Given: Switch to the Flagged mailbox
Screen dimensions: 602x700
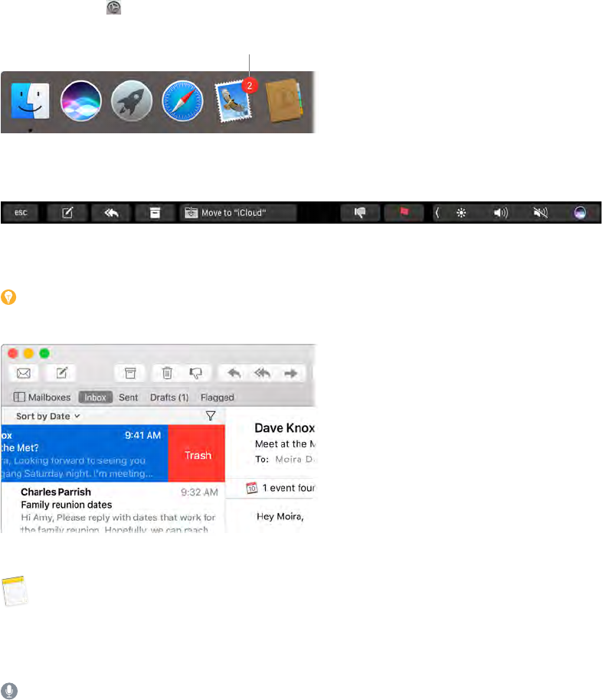Looking at the screenshot, I should click(217, 397).
